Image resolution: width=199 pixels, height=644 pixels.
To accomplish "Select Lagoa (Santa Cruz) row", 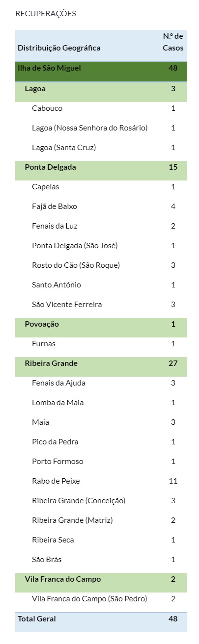I will [x=101, y=148].
